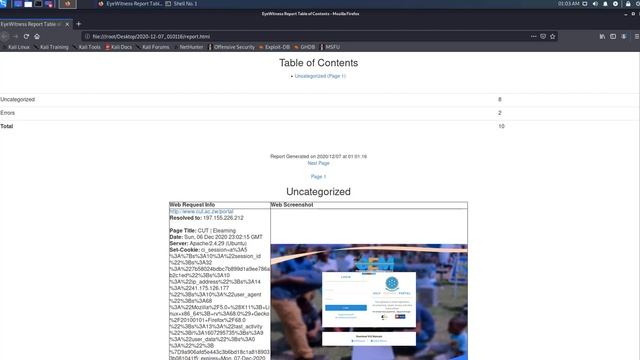
Task: Click the Uncategorized section heading
Action: 318,191
